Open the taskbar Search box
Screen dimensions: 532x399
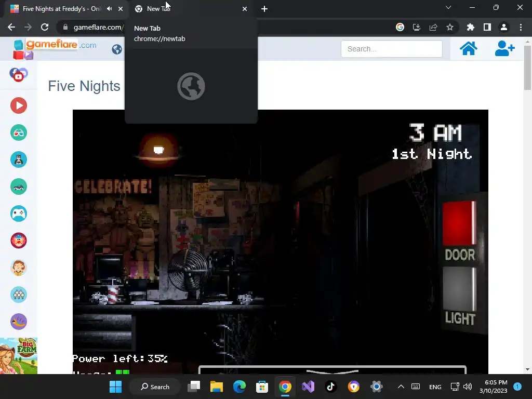click(155, 387)
